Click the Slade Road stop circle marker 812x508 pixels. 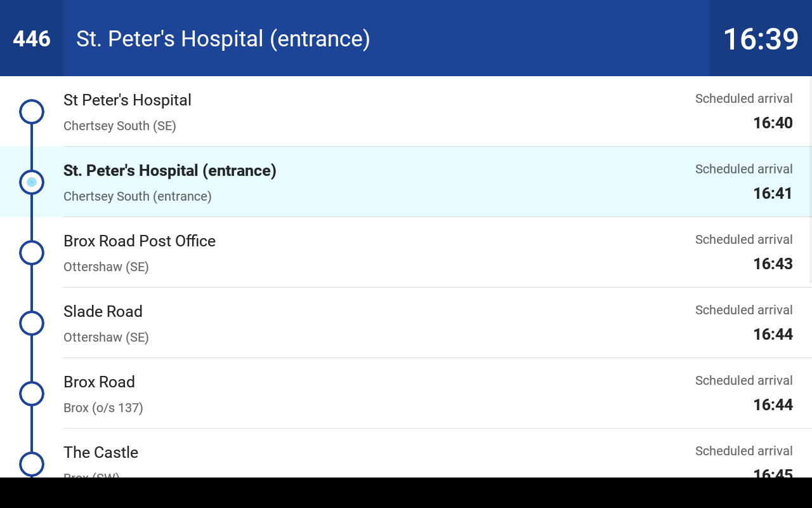click(32, 323)
